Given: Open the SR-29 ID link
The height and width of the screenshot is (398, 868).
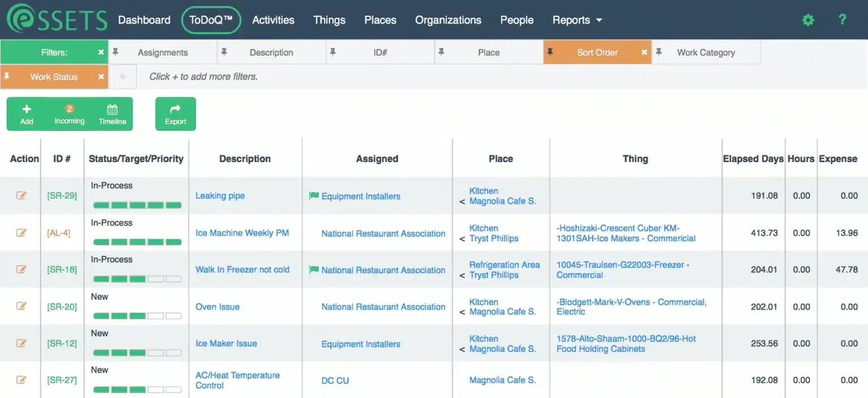Looking at the screenshot, I should pyautogui.click(x=62, y=196).
